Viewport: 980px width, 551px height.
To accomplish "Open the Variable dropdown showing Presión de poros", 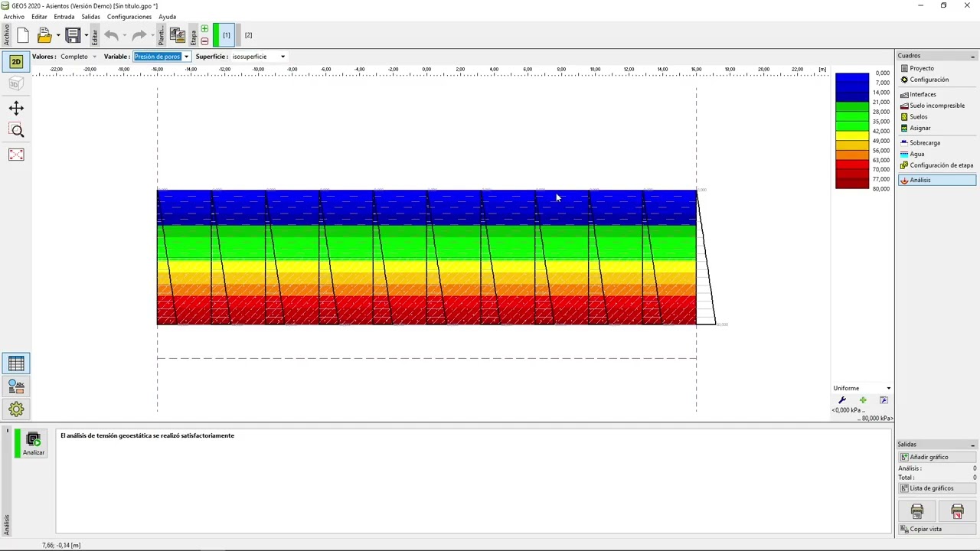I will coord(162,57).
